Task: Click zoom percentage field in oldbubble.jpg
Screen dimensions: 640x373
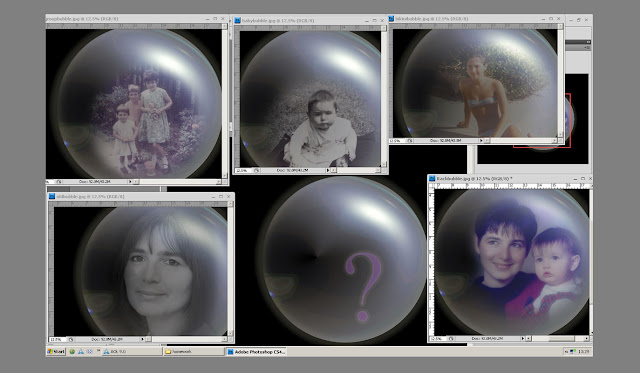Action: 58,339
